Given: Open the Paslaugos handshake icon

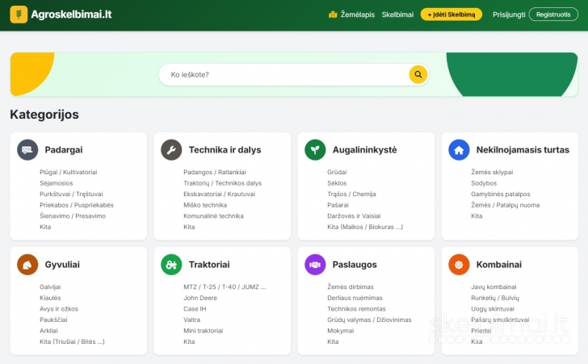Looking at the screenshot, I should 315,264.
